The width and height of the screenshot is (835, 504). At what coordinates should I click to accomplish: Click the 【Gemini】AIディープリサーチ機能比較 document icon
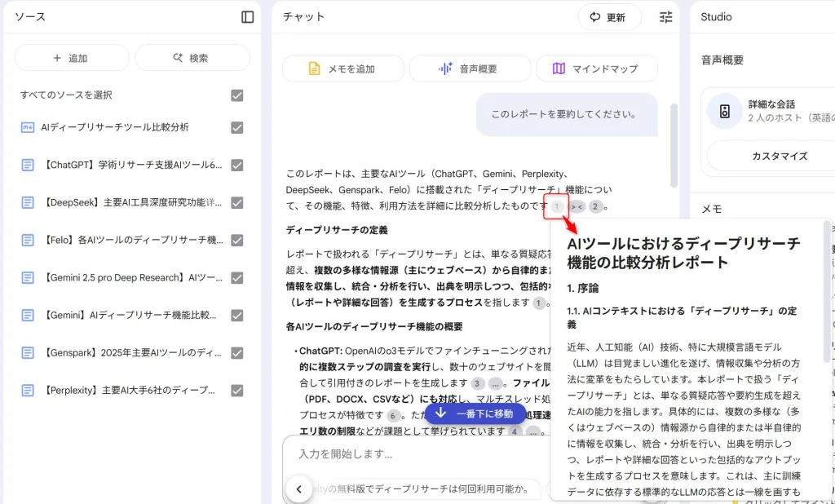[x=27, y=316]
